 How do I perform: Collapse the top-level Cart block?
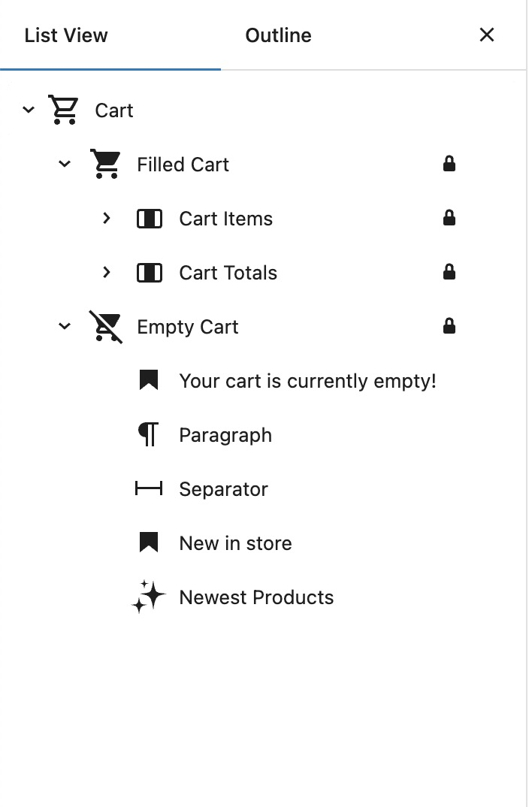point(29,110)
